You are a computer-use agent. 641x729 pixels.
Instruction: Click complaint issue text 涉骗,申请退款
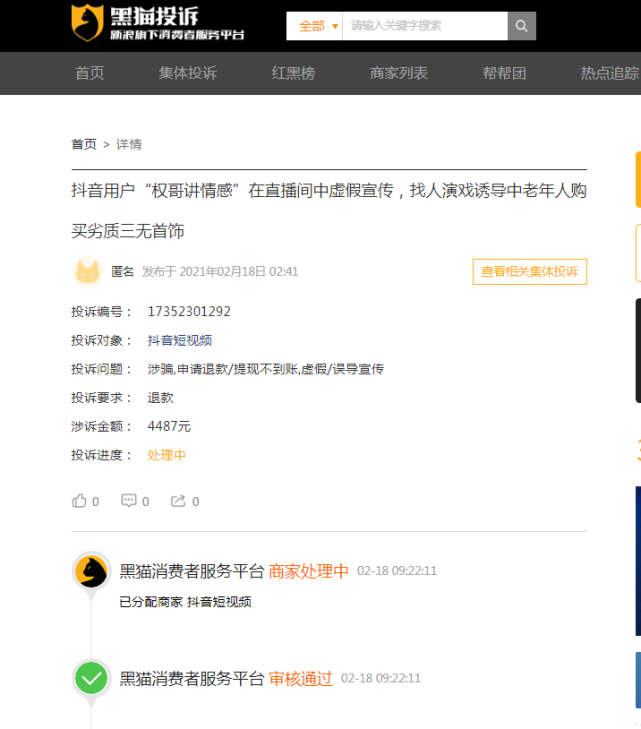(265, 369)
